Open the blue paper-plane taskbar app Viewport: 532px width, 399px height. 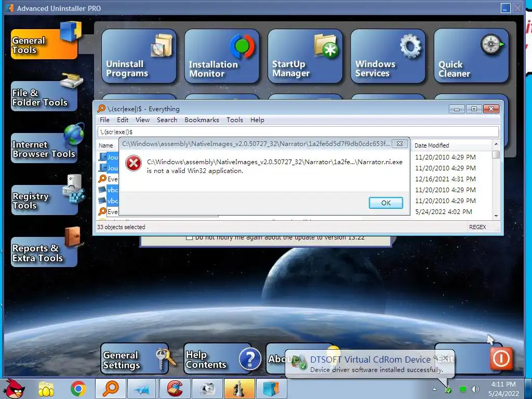pyautogui.click(x=142, y=389)
